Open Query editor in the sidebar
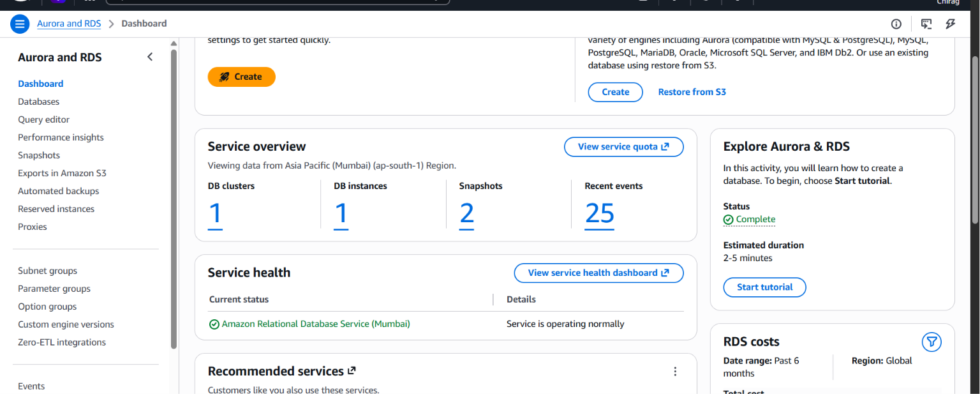 [43, 119]
